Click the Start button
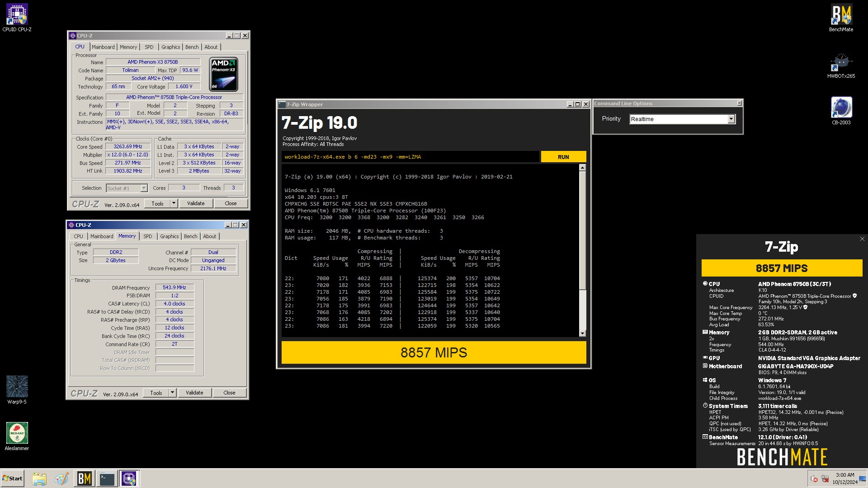Screen dimensions: 868x488 [13, 479]
